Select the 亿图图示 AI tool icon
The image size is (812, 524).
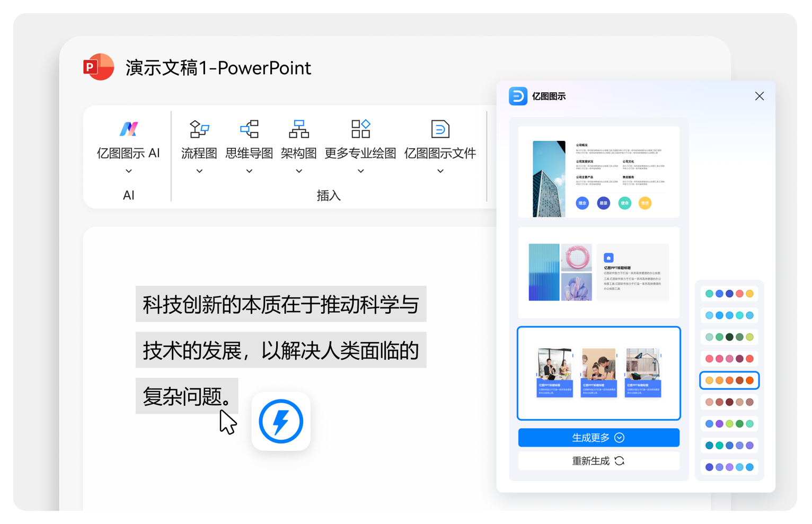click(x=128, y=129)
